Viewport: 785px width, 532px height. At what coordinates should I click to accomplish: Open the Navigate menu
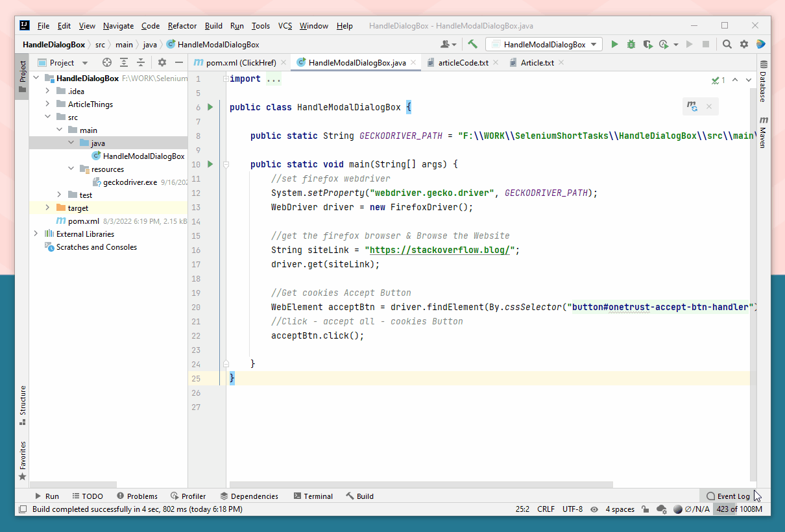[x=118, y=26]
